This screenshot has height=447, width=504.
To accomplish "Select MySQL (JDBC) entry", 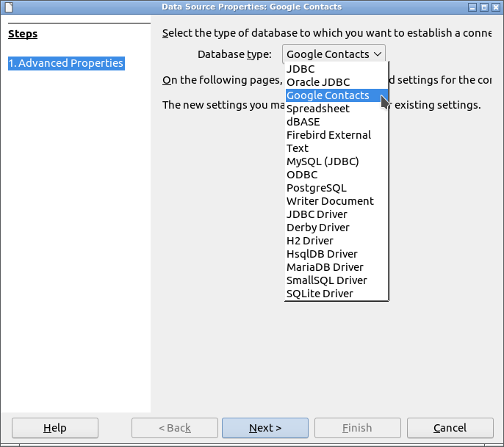I will tap(336, 161).
